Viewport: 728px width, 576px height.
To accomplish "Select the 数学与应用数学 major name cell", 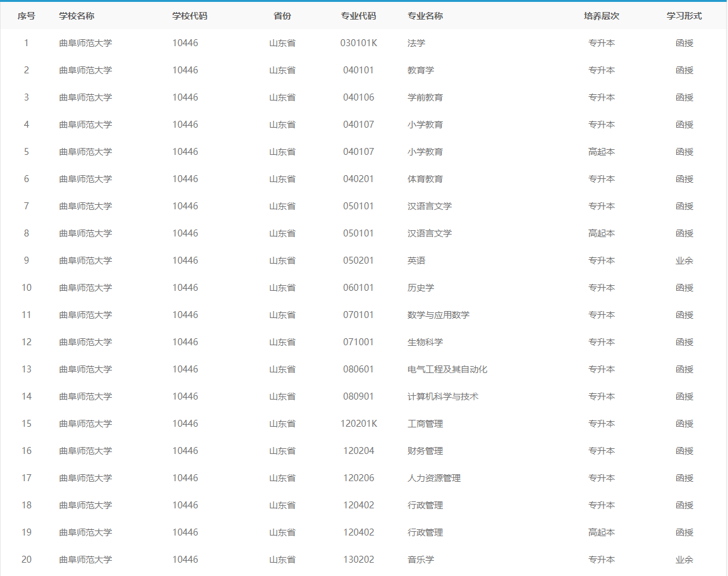I will click(x=439, y=315).
